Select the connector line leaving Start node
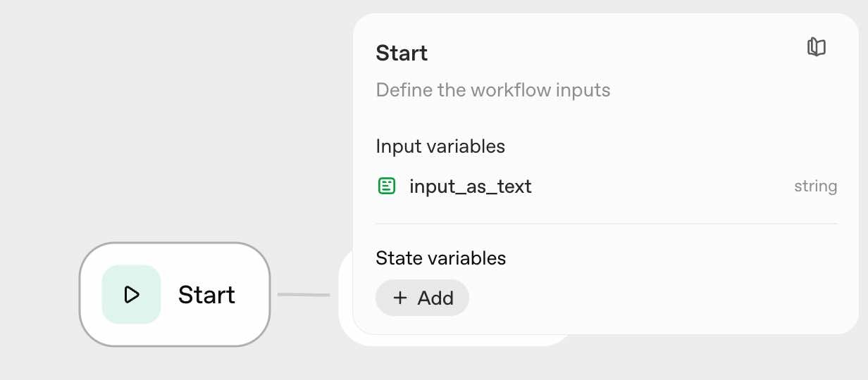 (303, 294)
